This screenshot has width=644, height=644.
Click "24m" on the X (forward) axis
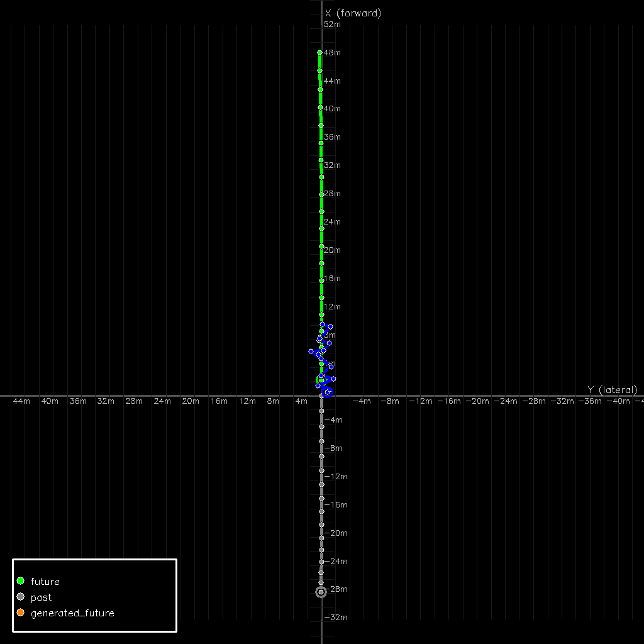(x=332, y=222)
